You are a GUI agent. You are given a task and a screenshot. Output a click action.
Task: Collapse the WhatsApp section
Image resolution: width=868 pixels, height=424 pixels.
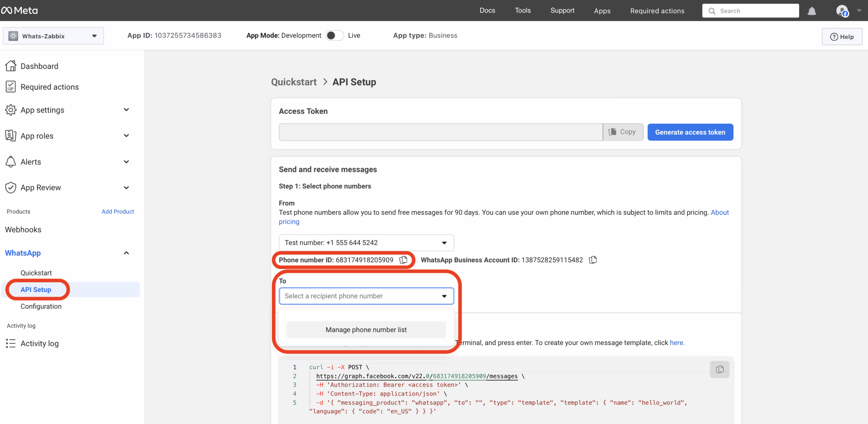[126, 253]
